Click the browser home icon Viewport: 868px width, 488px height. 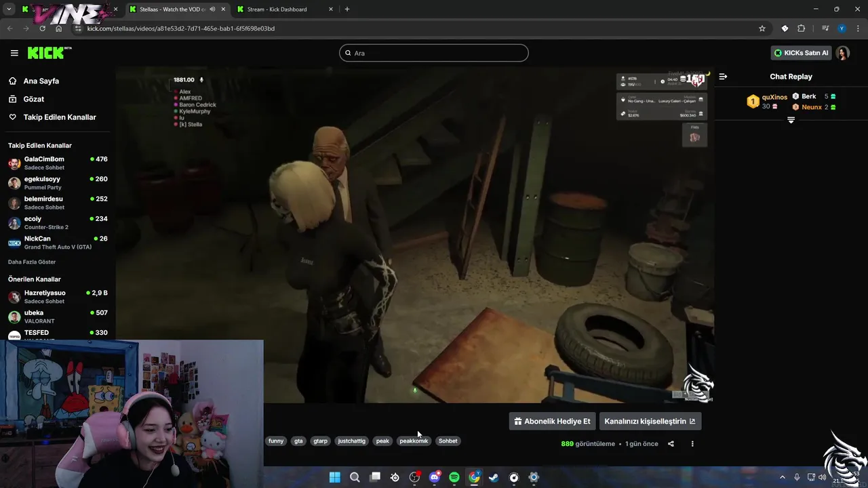click(x=59, y=28)
